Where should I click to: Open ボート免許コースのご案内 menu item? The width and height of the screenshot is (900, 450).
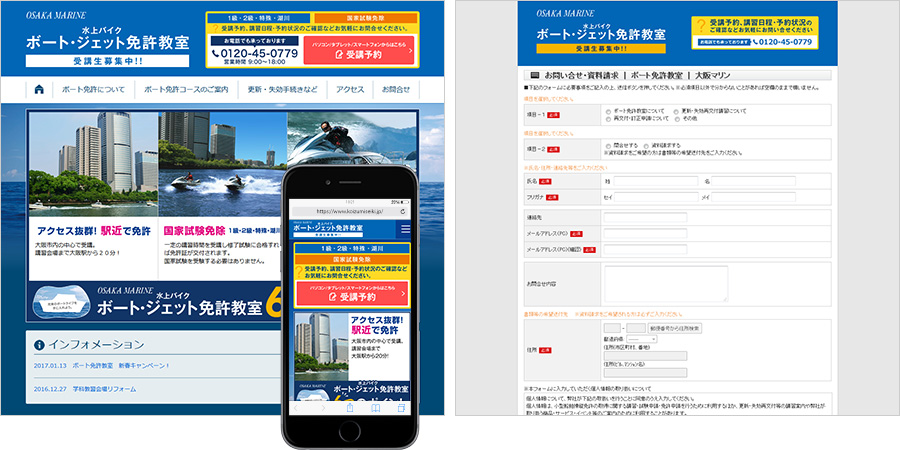coord(186,89)
